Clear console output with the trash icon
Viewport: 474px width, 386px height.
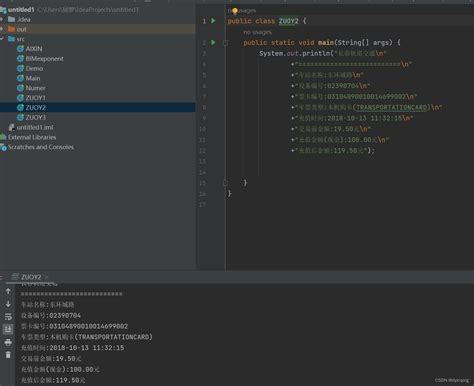coord(8,355)
